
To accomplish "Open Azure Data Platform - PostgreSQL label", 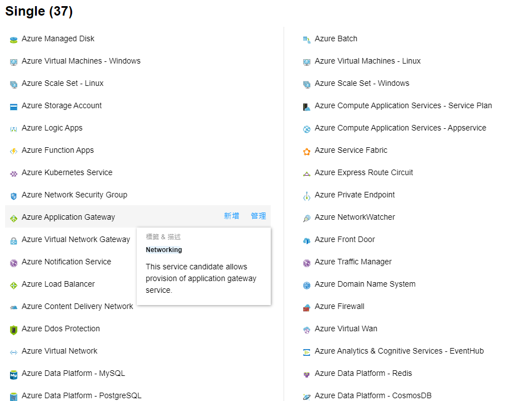I will point(82,395).
